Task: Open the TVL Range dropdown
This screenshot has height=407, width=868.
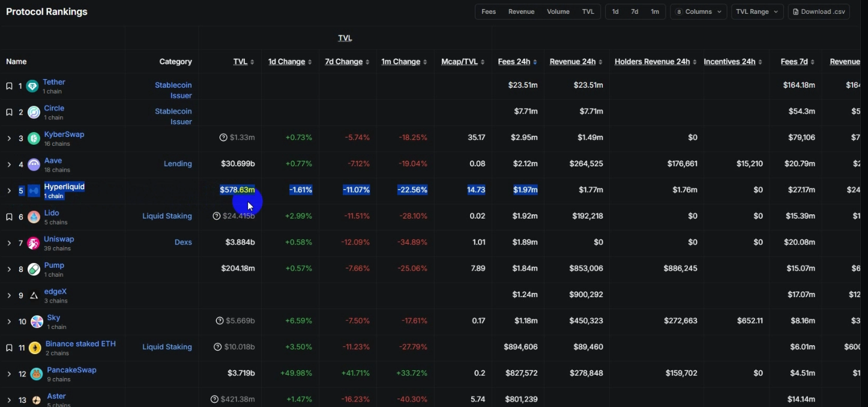Action: click(x=757, y=11)
